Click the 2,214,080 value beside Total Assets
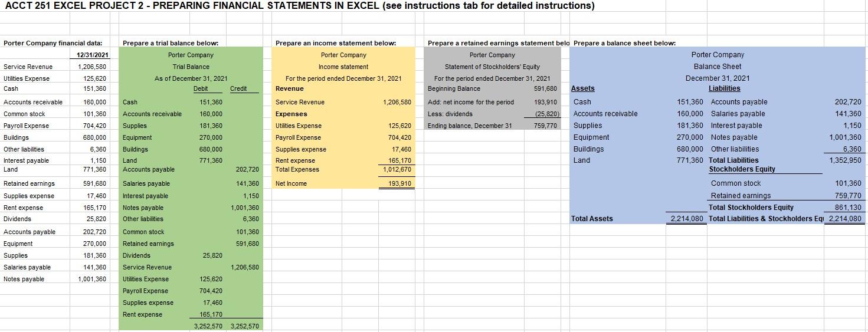Screen dimensions: 868x332 click(687, 219)
